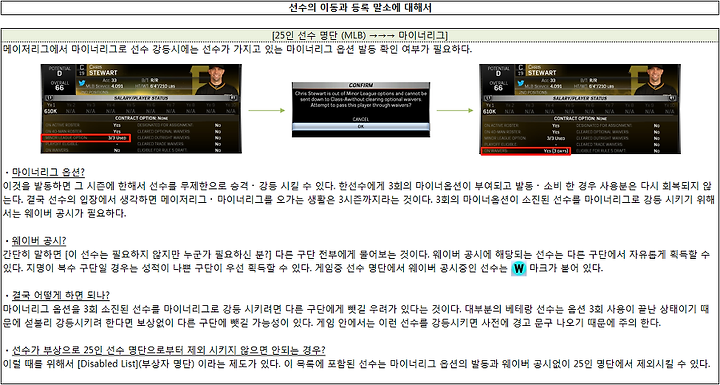Click the CONFIRM dialog title bar
Viewport: 720px width, 385px height.
pyautogui.click(x=361, y=85)
